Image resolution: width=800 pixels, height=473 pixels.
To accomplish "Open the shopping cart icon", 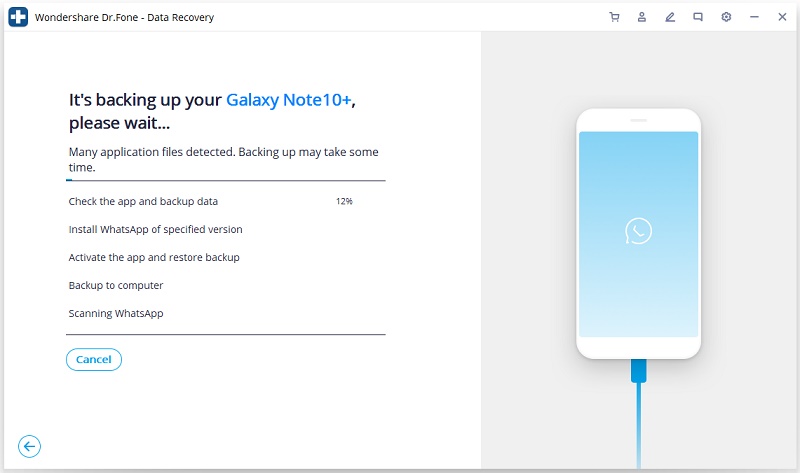I will [614, 17].
